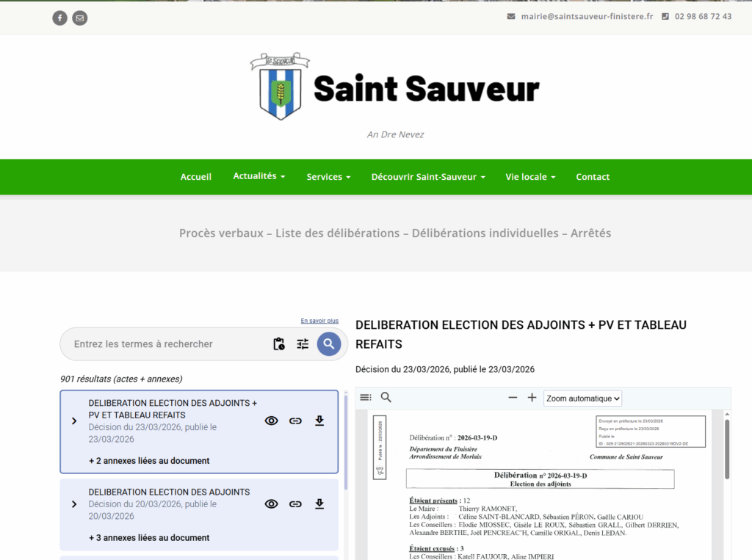Viewport: 752px width, 560px height.
Task: Open the advanced filter sliders icon
Action: 303,343
